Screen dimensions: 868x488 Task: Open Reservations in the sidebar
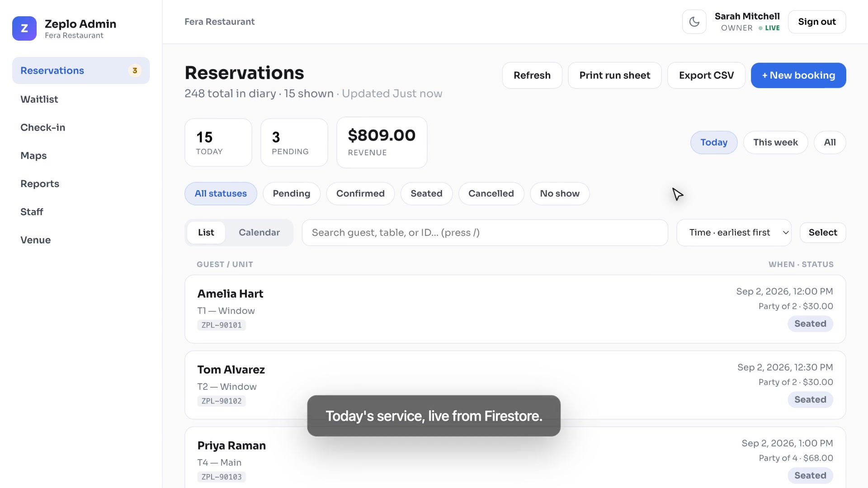tap(81, 70)
